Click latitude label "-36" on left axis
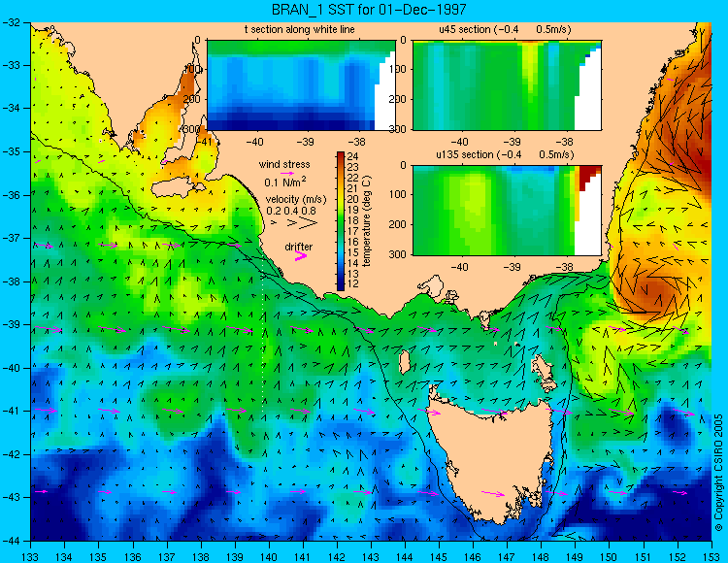728x563 pixels. 11,195
